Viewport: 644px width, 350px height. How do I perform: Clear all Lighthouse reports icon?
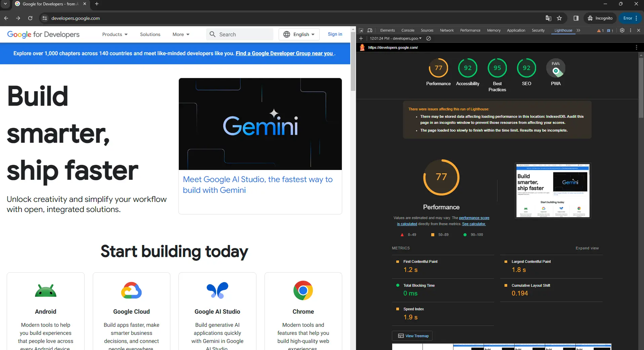click(x=429, y=38)
